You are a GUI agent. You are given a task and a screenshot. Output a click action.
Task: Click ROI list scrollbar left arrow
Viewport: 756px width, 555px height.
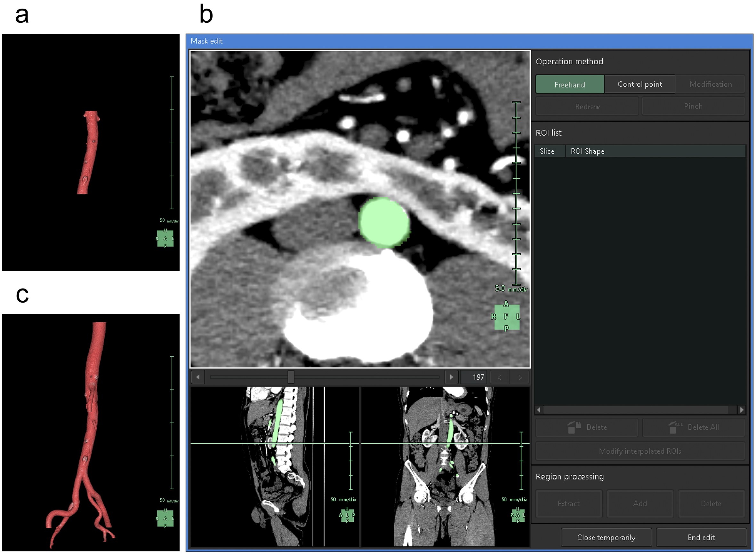point(539,410)
